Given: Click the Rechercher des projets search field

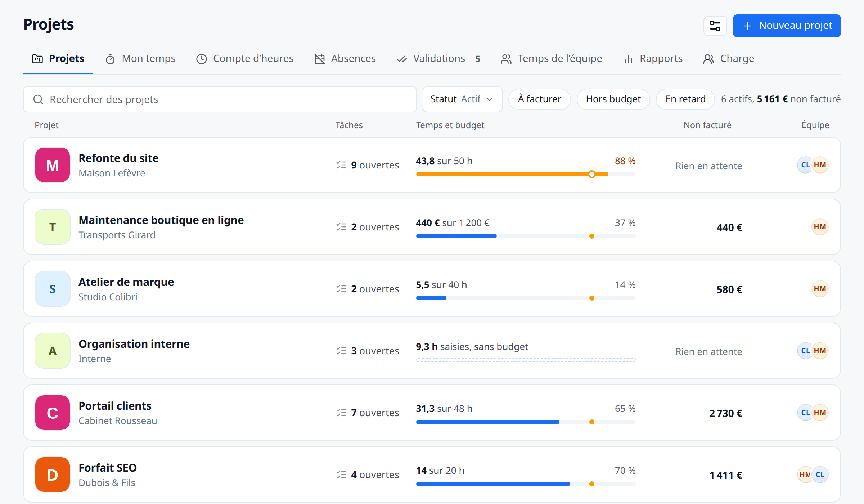Looking at the screenshot, I should click(x=220, y=99).
